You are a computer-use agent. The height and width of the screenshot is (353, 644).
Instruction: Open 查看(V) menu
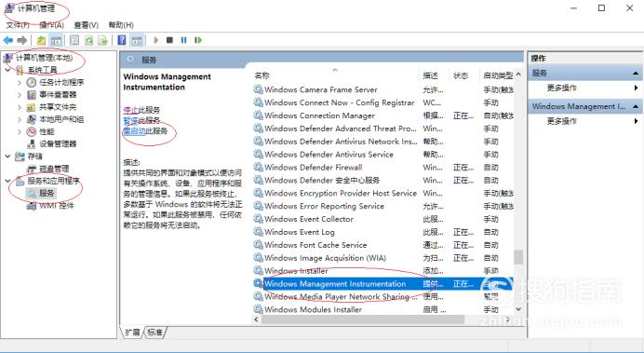tap(87, 25)
